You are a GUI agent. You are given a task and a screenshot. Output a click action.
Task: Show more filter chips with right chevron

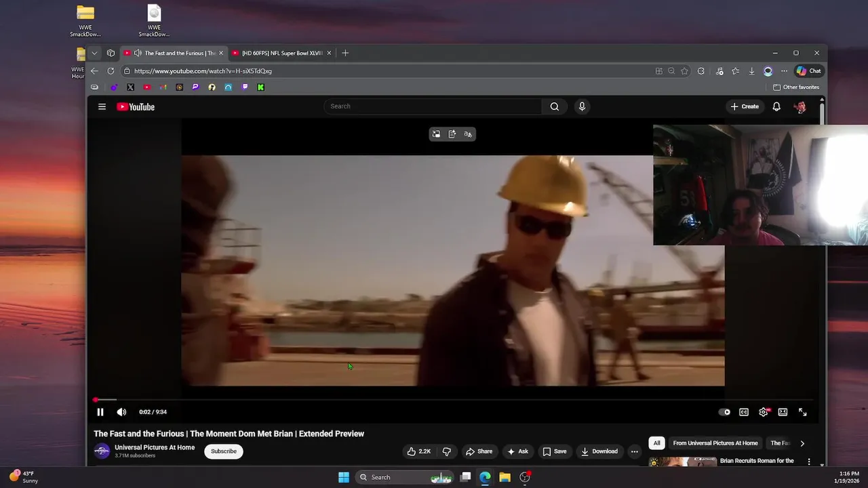tap(802, 443)
